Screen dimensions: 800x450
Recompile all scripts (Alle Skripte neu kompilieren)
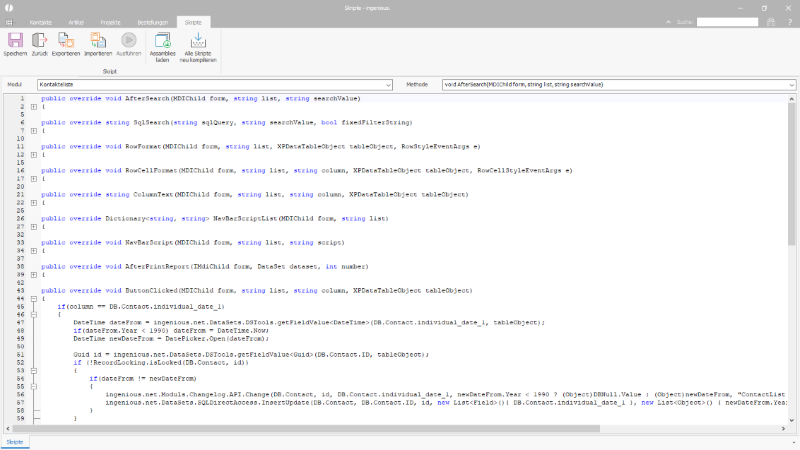point(198,47)
